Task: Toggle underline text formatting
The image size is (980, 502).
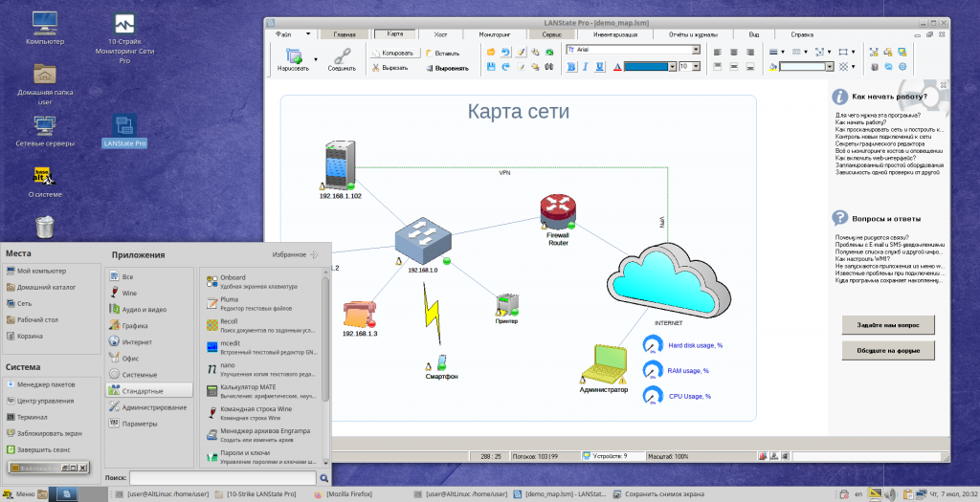Action: (x=600, y=67)
